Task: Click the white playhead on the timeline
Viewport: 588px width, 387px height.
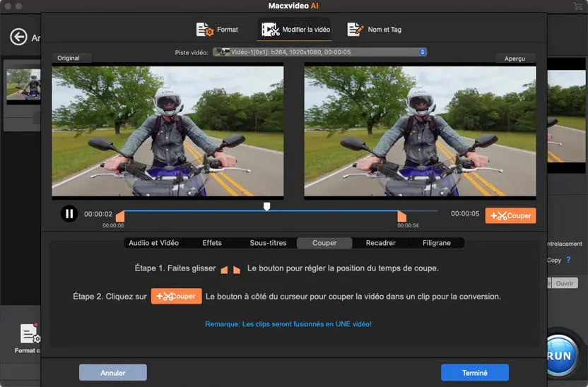Action: [266, 206]
